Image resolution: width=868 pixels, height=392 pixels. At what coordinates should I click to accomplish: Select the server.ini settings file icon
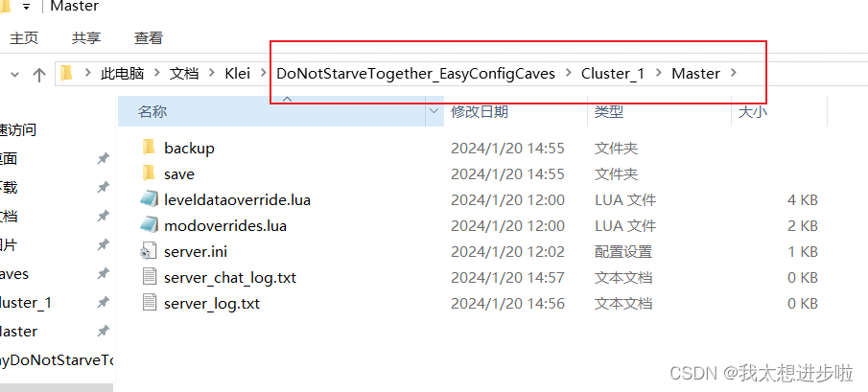click(149, 251)
